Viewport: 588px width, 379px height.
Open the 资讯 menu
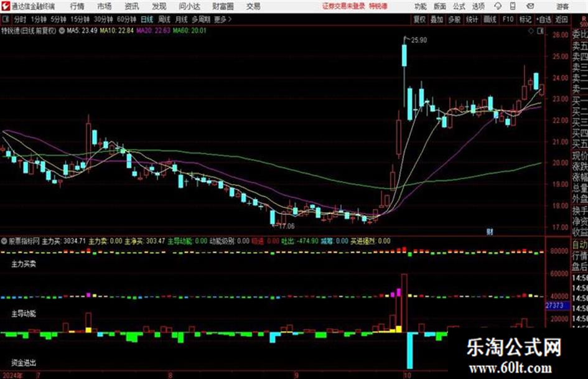click(x=132, y=6)
